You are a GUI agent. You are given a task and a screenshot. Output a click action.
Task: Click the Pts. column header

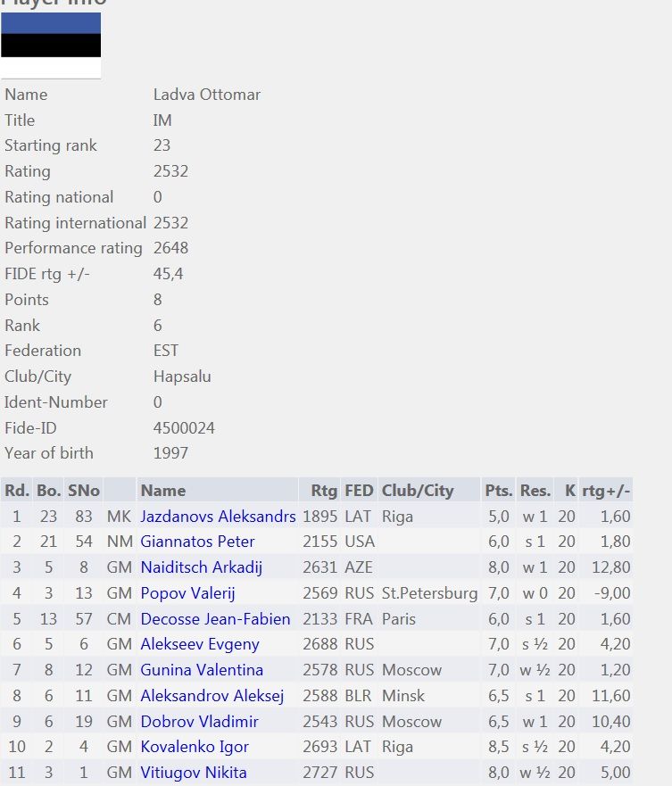pos(499,491)
